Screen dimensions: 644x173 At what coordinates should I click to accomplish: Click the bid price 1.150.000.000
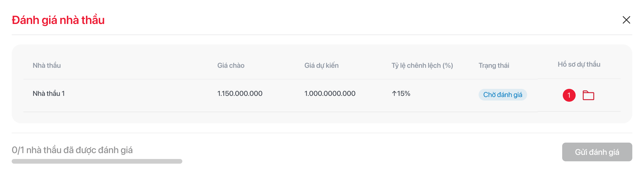pos(240,94)
